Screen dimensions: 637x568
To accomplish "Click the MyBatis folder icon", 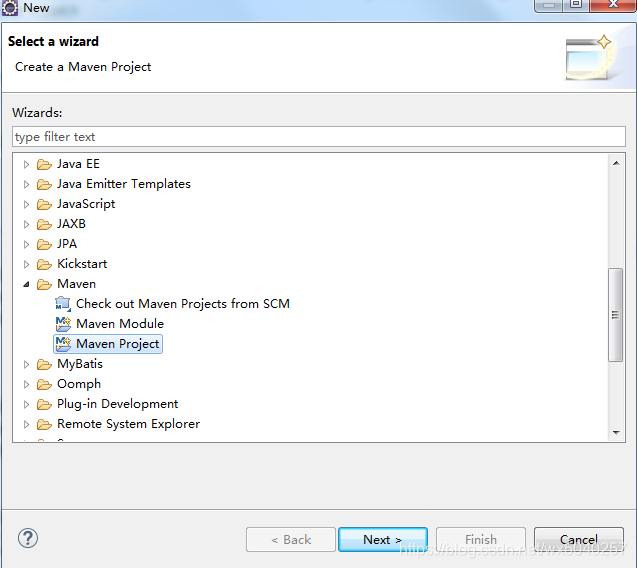I will 44,364.
